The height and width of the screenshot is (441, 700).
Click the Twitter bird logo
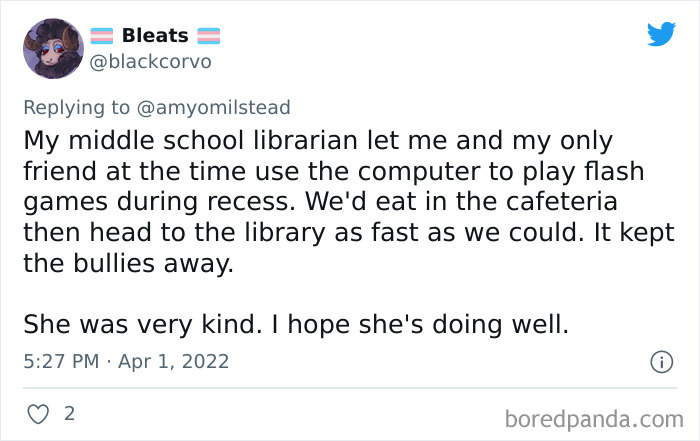point(661,35)
